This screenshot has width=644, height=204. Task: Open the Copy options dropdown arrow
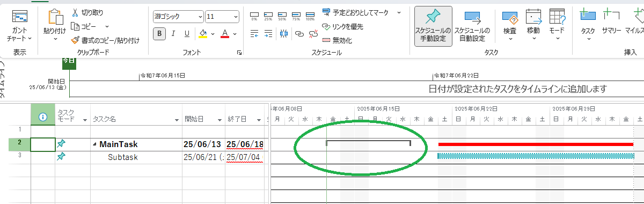(107, 26)
